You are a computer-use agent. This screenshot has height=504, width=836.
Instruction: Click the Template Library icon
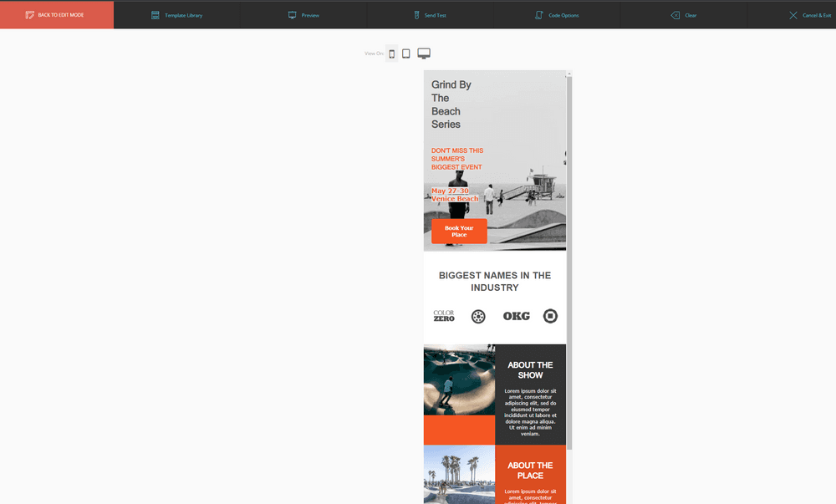(x=155, y=15)
